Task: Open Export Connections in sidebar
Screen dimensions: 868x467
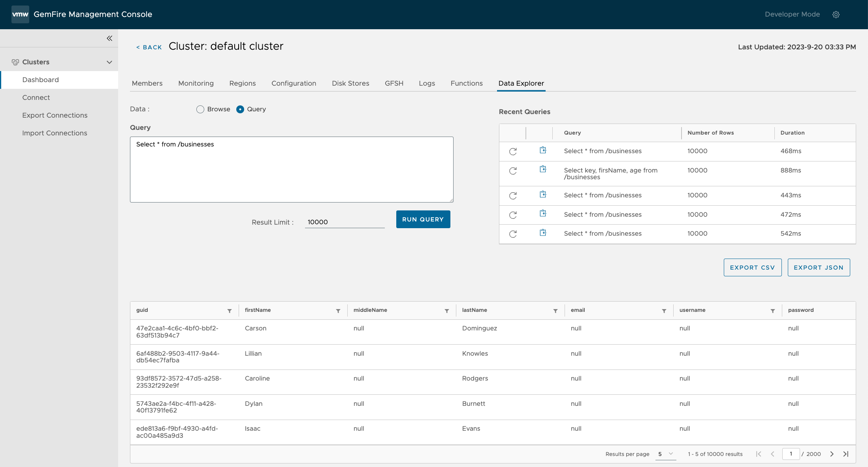Action: 59,115
